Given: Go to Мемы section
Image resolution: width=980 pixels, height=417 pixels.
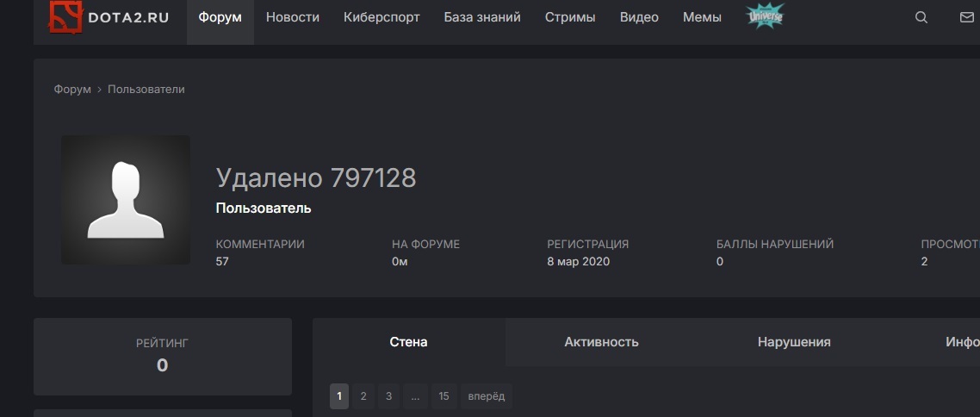Looking at the screenshot, I should tap(702, 17).
